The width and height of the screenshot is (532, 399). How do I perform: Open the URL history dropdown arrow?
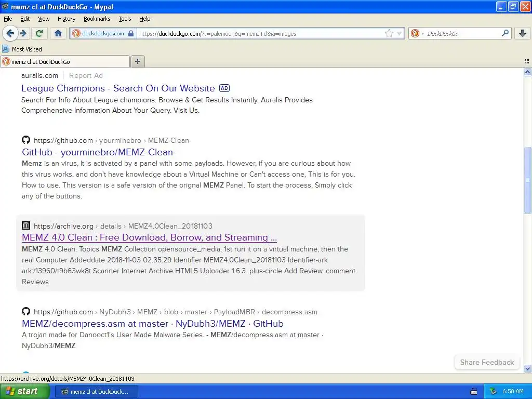click(400, 33)
